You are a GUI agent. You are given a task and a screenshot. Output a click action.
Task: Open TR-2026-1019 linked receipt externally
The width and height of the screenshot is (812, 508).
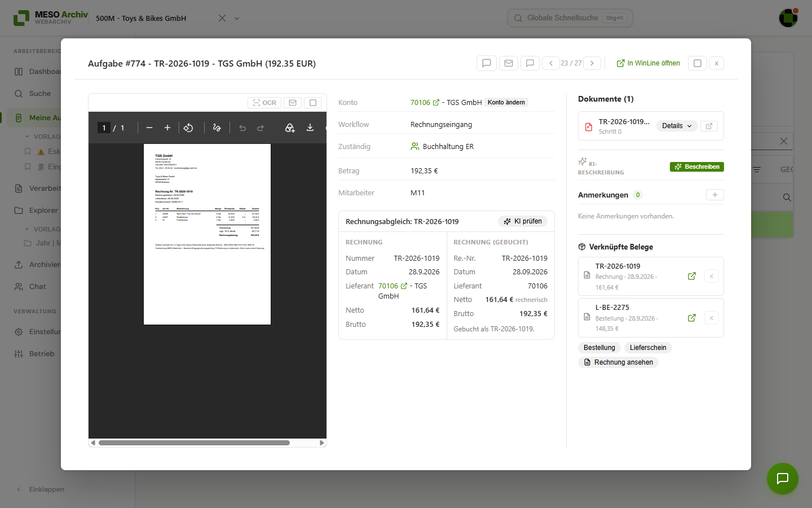692,276
